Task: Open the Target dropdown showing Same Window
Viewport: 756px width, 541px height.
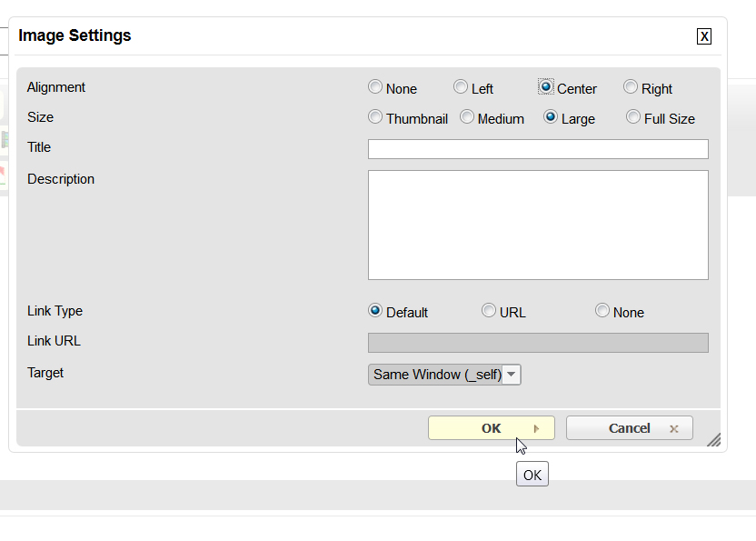Action: click(444, 375)
